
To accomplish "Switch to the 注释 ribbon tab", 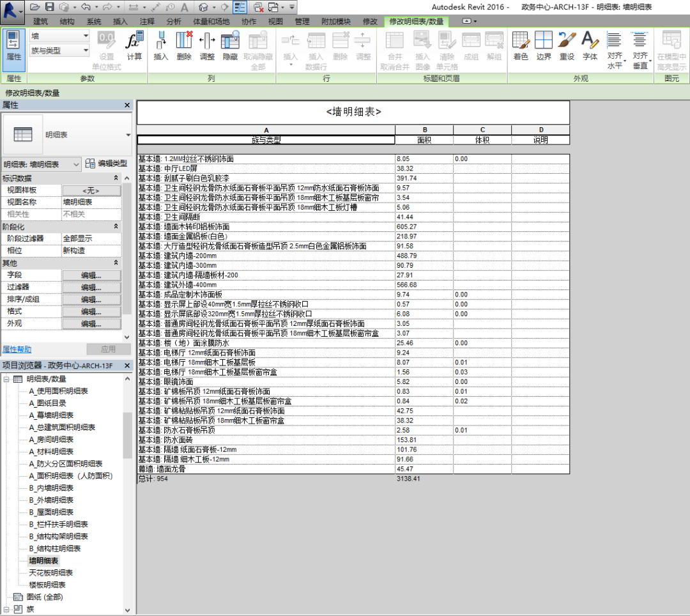I will (147, 22).
